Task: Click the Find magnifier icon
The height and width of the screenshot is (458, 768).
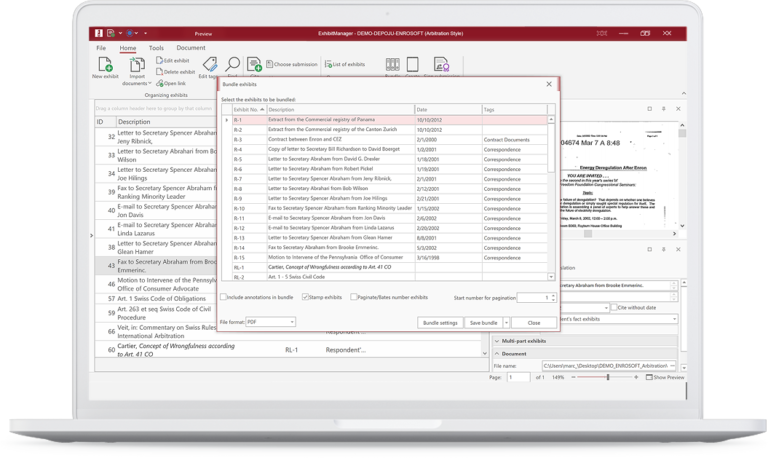Action: [233, 64]
